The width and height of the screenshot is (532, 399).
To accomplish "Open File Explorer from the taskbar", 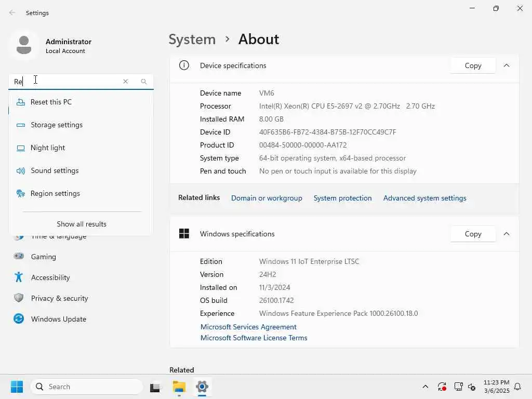I will pos(179,387).
